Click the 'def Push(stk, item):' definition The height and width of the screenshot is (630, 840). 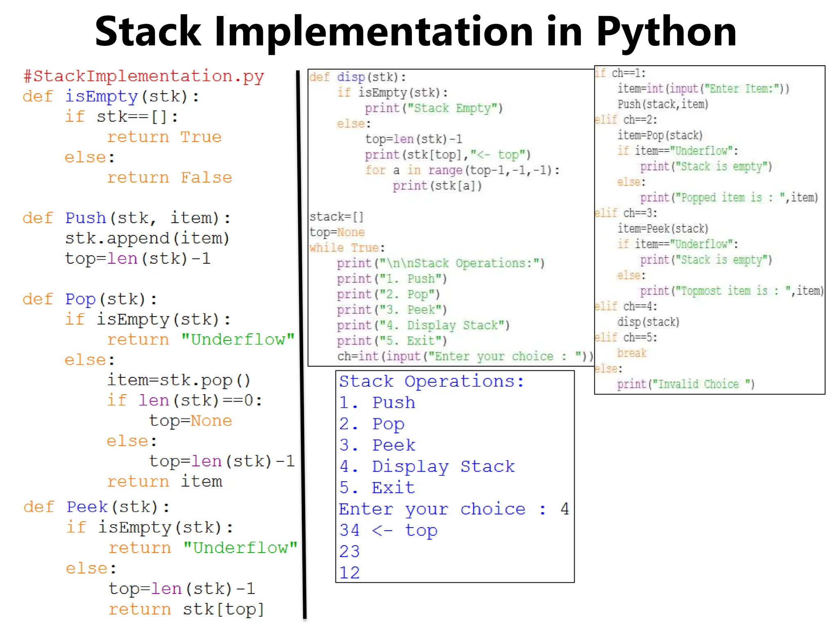126,218
